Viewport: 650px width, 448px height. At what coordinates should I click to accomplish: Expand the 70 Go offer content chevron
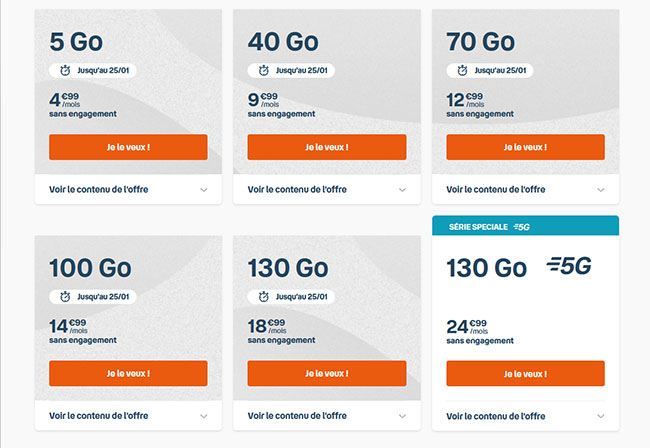click(x=601, y=190)
